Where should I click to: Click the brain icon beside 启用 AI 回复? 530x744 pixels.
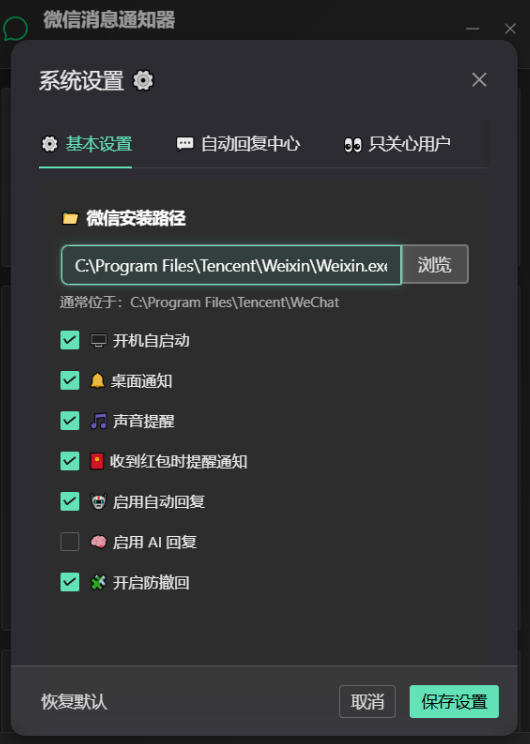pos(98,541)
